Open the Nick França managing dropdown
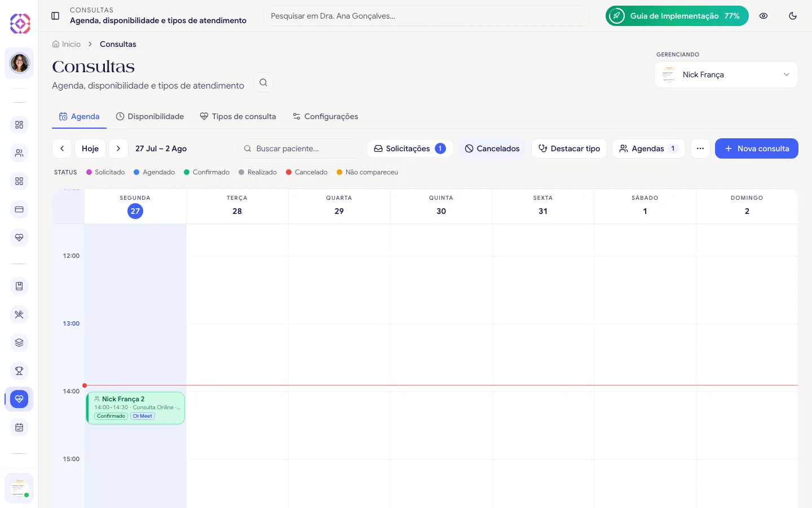Screen dimensions: 812x508 726,75
